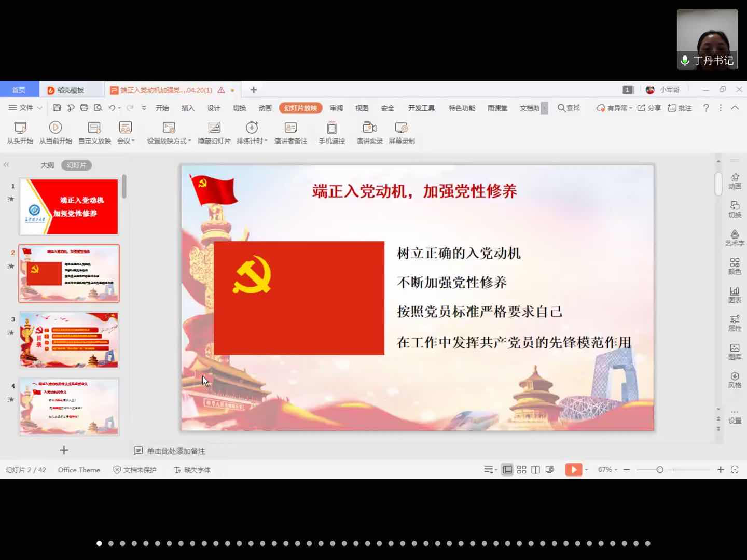The image size is (747, 560).
Task: Start 屏幕录制 screen recording
Action: pyautogui.click(x=402, y=132)
